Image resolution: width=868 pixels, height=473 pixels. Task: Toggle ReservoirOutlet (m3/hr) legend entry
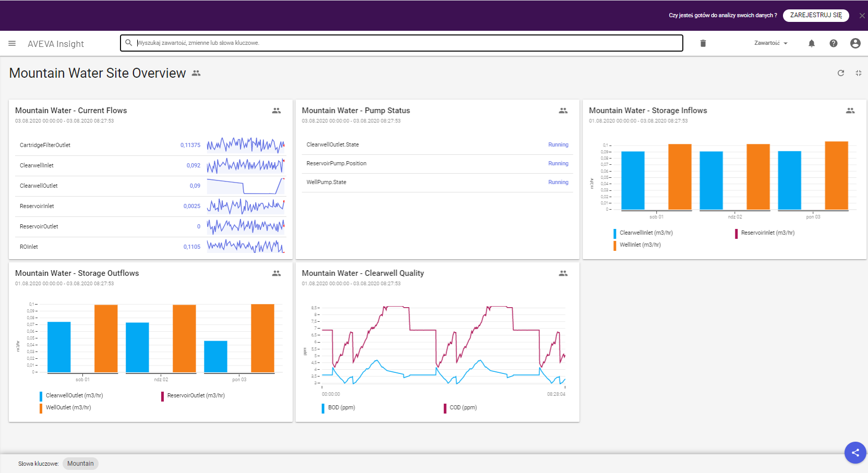pyautogui.click(x=193, y=396)
